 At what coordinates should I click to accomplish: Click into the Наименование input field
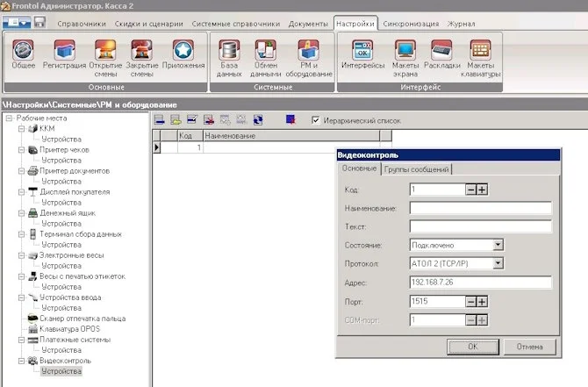479,208
